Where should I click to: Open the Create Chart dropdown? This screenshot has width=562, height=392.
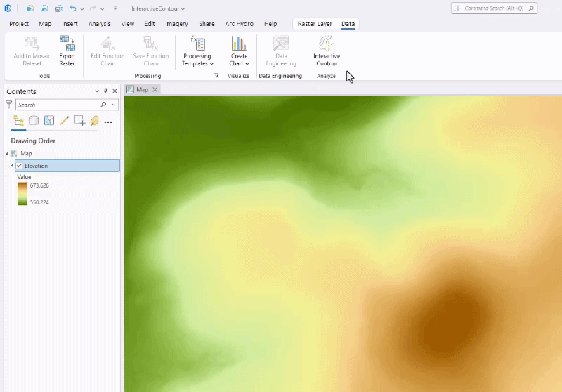click(x=239, y=51)
